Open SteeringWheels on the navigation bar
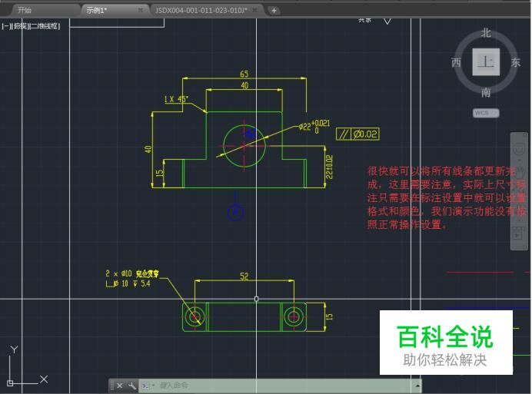The height and width of the screenshot is (394, 532). (x=519, y=148)
